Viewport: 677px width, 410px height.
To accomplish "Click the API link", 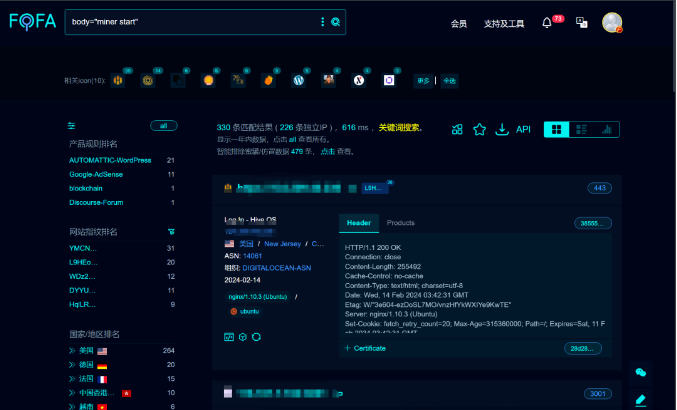I will coord(523,129).
